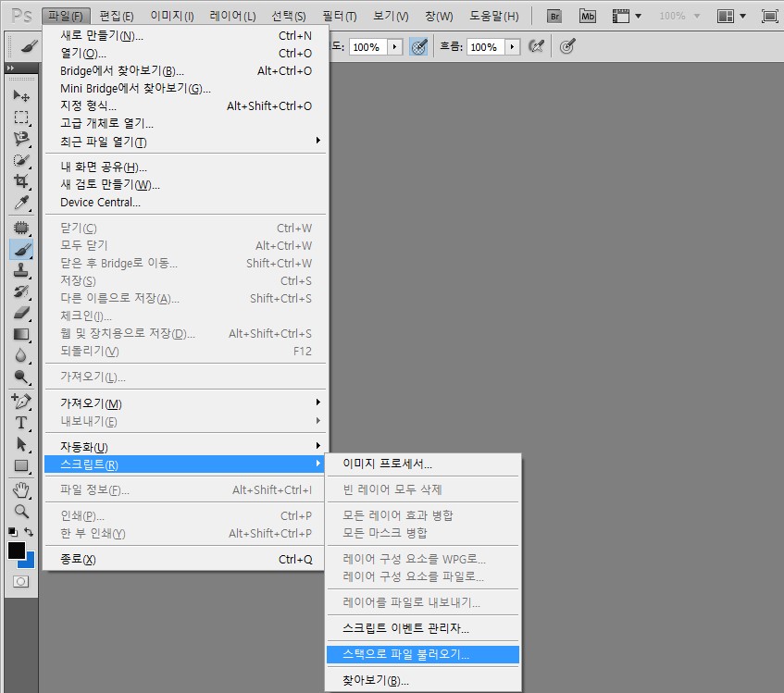784x693 pixels.
Task: Open opacity 100% slider dropdown arrow
Action: [x=395, y=47]
